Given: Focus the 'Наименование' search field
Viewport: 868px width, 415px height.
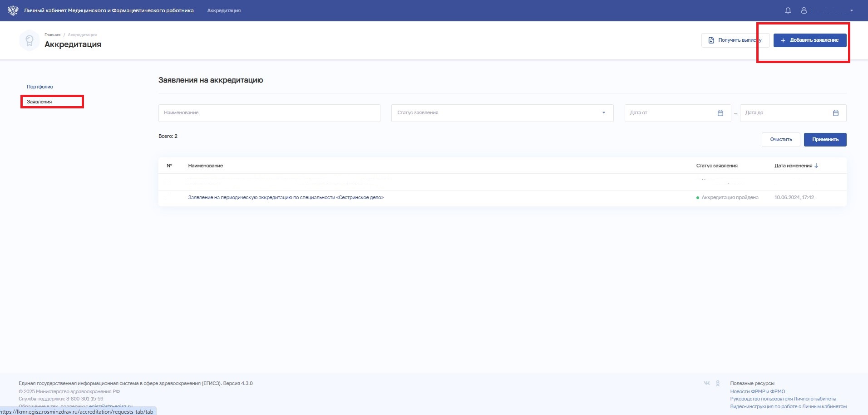Looking at the screenshot, I should (269, 113).
